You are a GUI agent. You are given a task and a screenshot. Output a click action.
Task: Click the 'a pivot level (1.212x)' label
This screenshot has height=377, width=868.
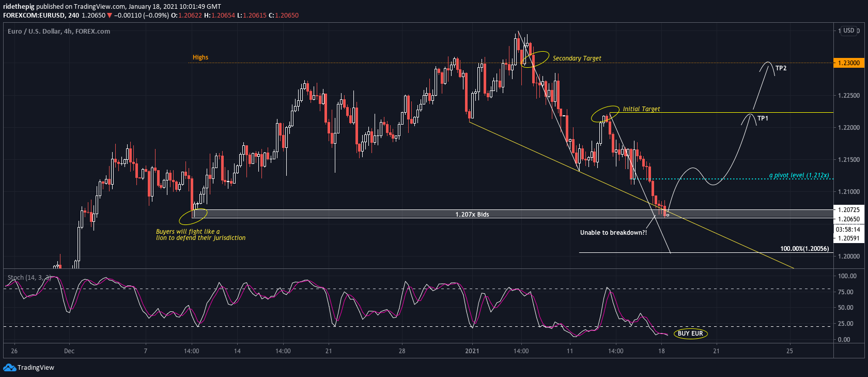tap(799, 175)
